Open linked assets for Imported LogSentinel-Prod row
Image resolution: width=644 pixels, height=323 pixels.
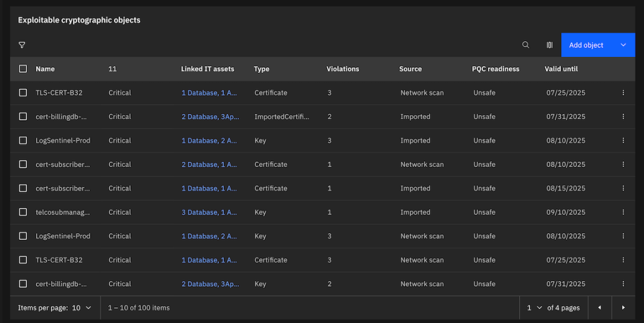pos(209,140)
